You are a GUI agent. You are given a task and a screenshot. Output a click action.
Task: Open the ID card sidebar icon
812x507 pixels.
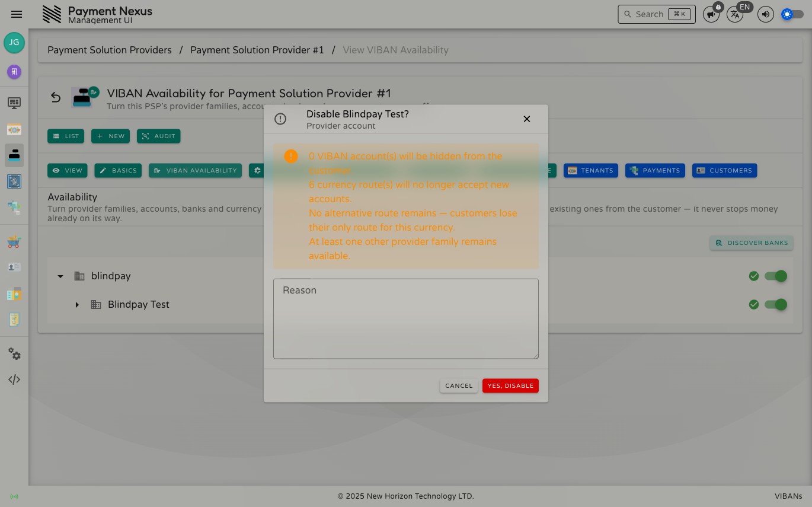click(14, 267)
